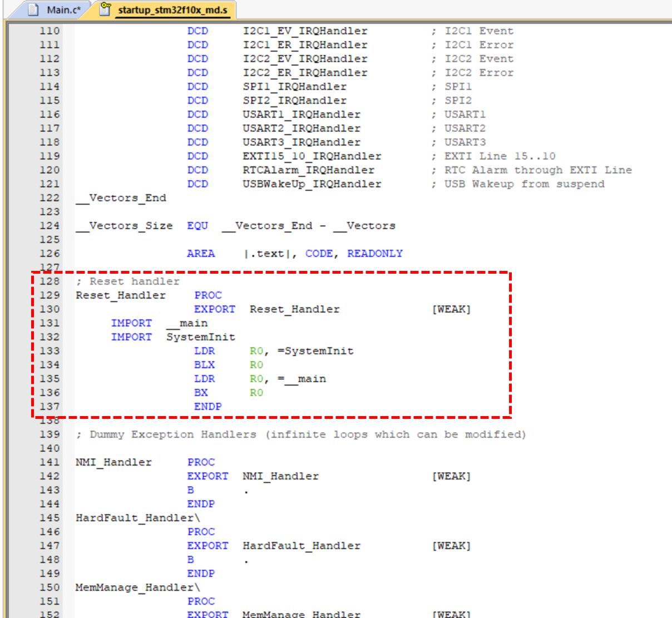The height and width of the screenshot is (618, 672).
Task: Click SystemInit on the IMPORT line
Action: [x=201, y=337]
